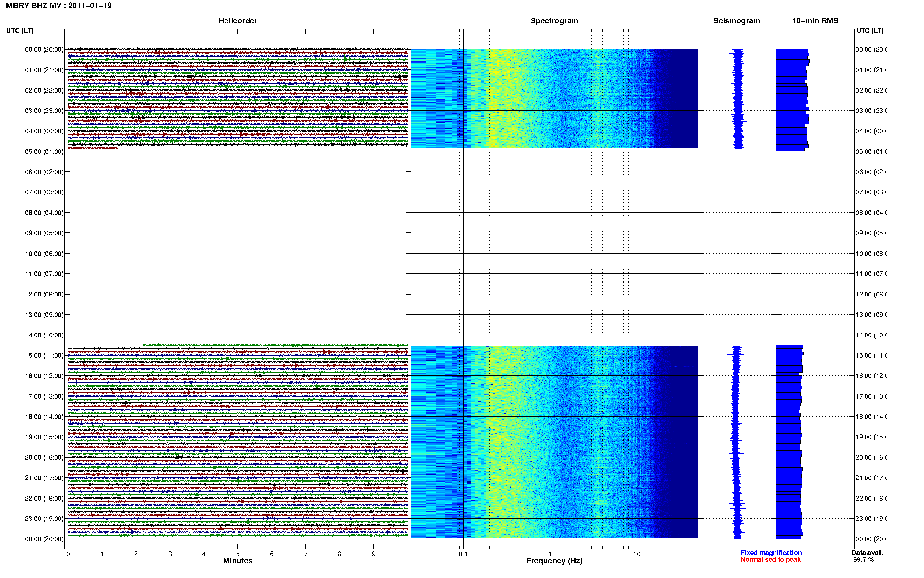The height and width of the screenshot is (578, 924).
Task: Click the red 'Normalised to peak' legend text
Action: point(770,560)
